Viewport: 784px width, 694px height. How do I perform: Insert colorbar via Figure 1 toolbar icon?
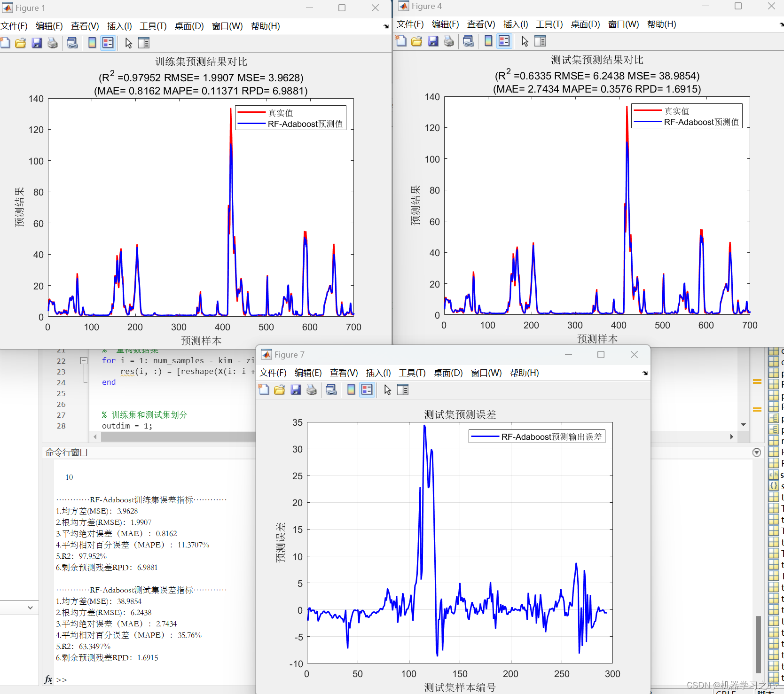(92, 43)
